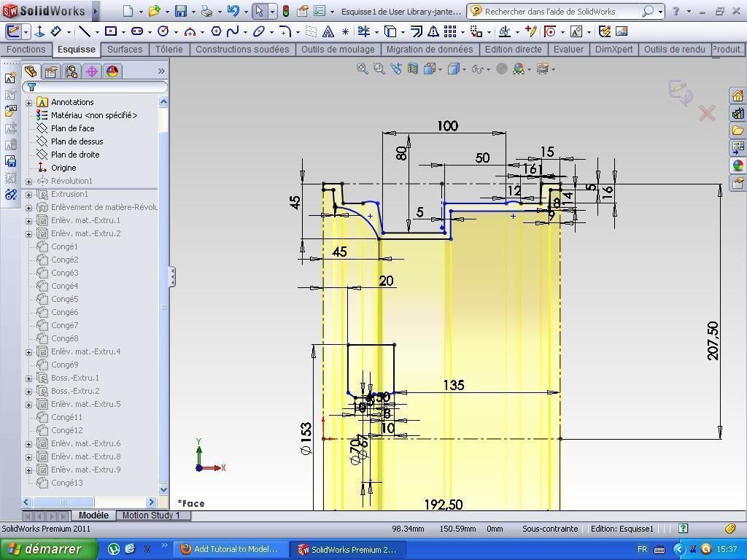747x560 pixels.
Task: Select Plan de dessus in feature tree
Action: pyautogui.click(x=77, y=141)
